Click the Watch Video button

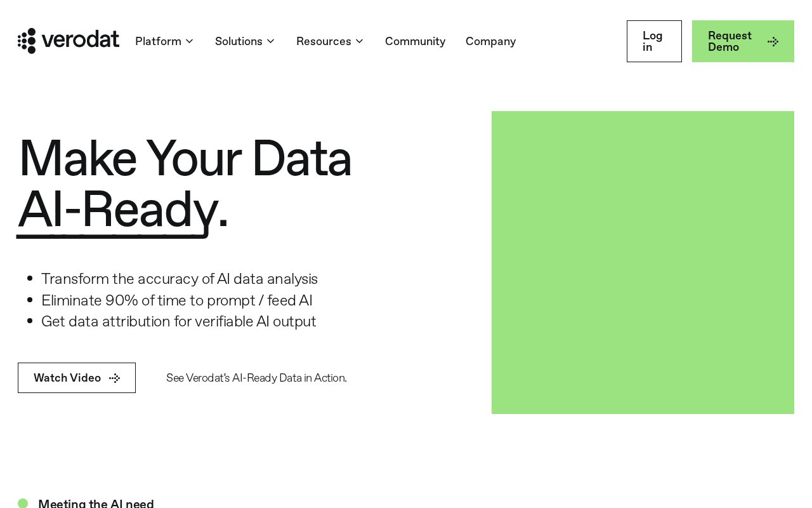[77, 378]
